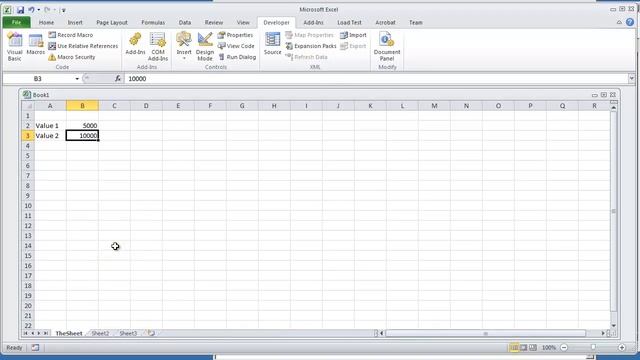The width and height of the screenshot is (640, 360).
Task: Open the XML Source pane
Action: [x=272, y=44]
